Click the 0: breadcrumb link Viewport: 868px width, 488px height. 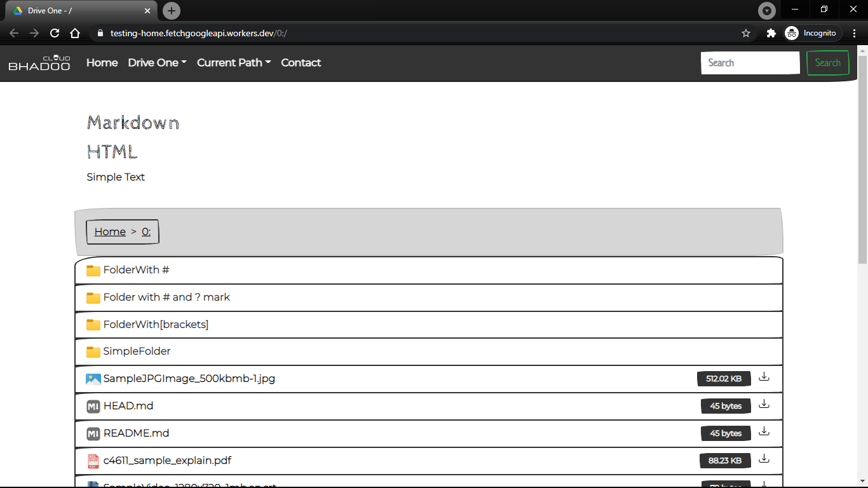tap(146, 231)
